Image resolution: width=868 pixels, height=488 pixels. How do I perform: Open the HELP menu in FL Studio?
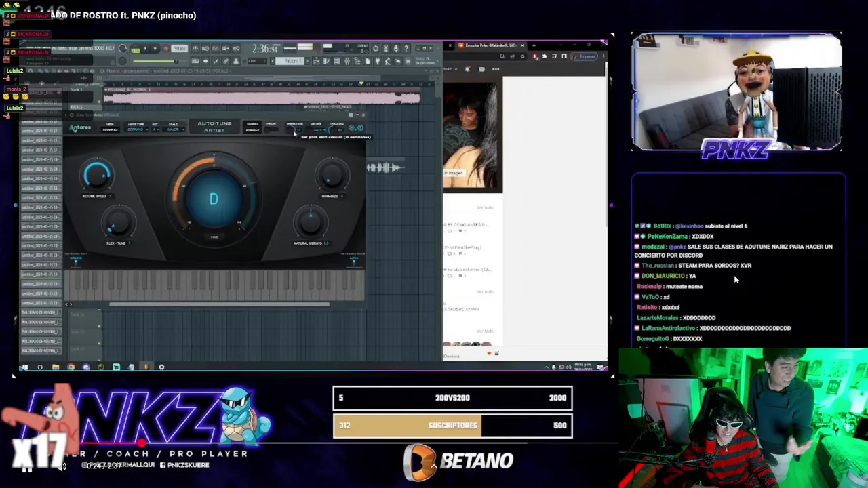point(110,48)
